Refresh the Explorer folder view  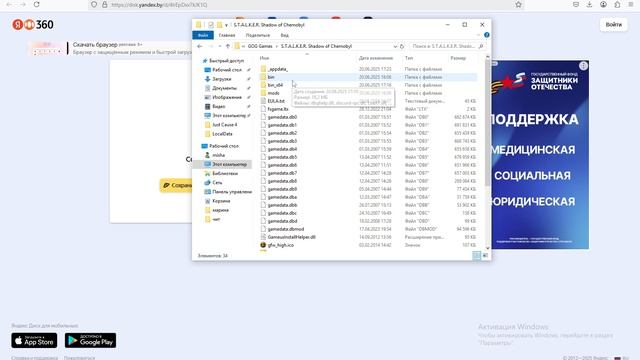pyautogui.click(x=402, y=47)
